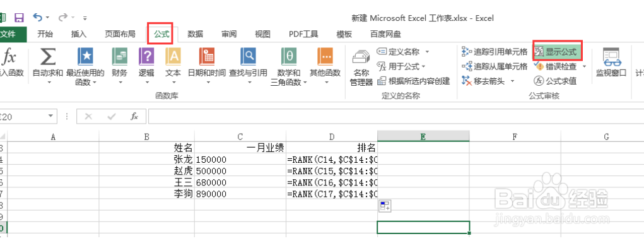
Task: Select the 排名 header cell
Action: pos(331,148)
